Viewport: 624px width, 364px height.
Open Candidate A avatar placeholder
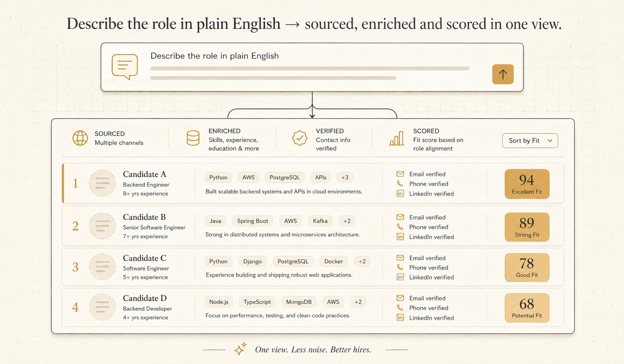(102, 183)
